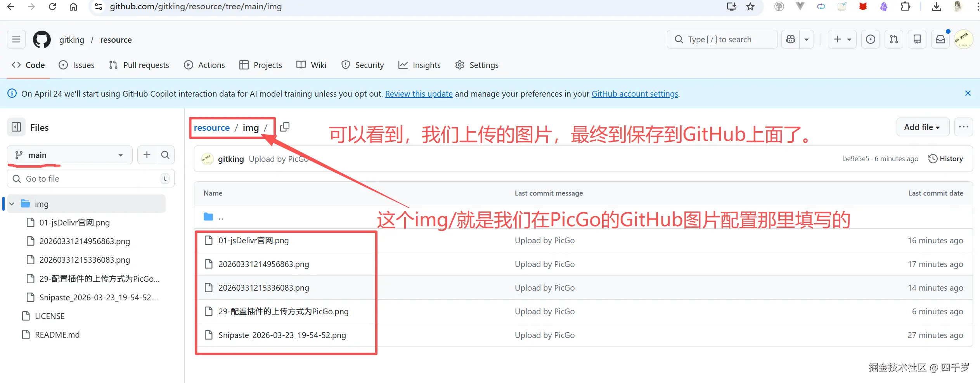
Task: Collapse the img folder in the tree
Action: [11, 203]
